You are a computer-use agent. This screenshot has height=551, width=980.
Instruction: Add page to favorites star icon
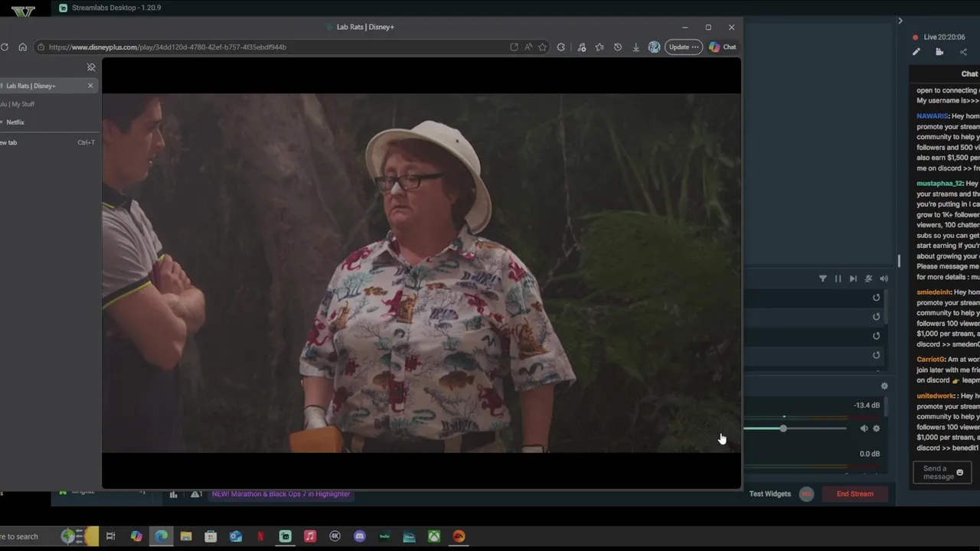coord(542,47)
